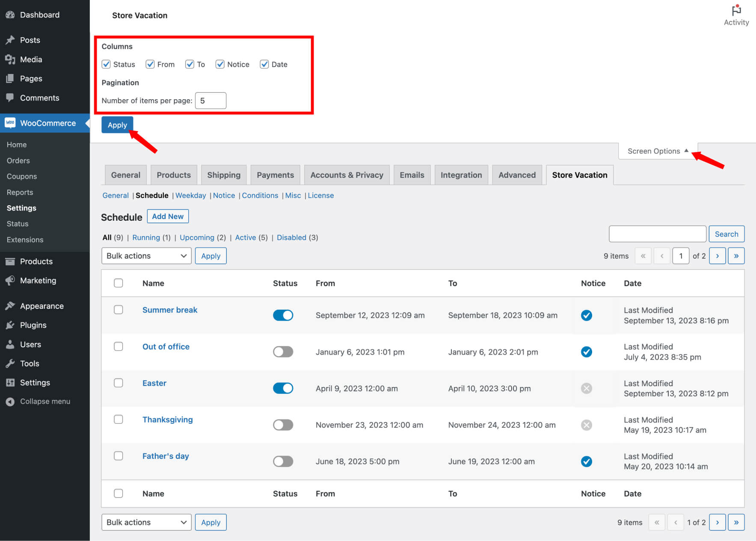Select all rows via header checkbox
Image resolution: width=756 pixels, height=541 pixels.
pos(119,283)
